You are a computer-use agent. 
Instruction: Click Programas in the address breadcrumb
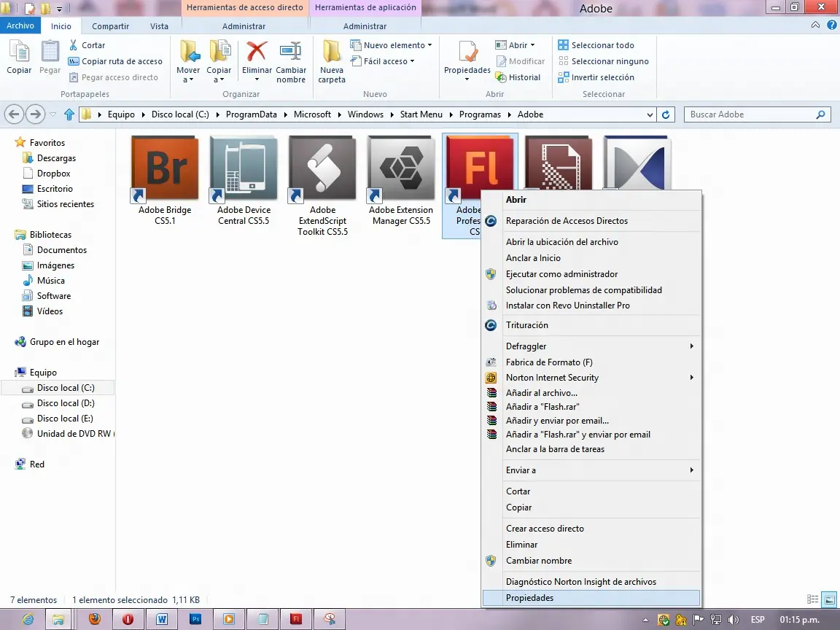[x=480, y=114]
